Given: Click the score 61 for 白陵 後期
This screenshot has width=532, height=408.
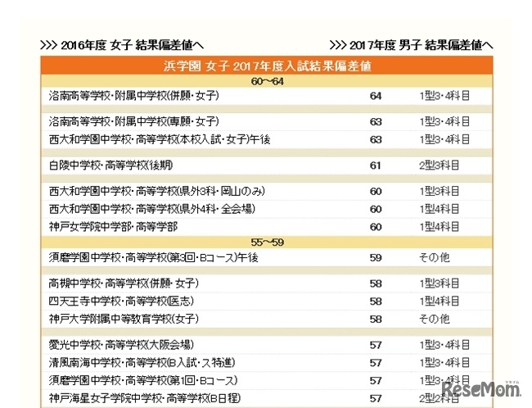Looking at the screenshot, I should click(375, 165).
